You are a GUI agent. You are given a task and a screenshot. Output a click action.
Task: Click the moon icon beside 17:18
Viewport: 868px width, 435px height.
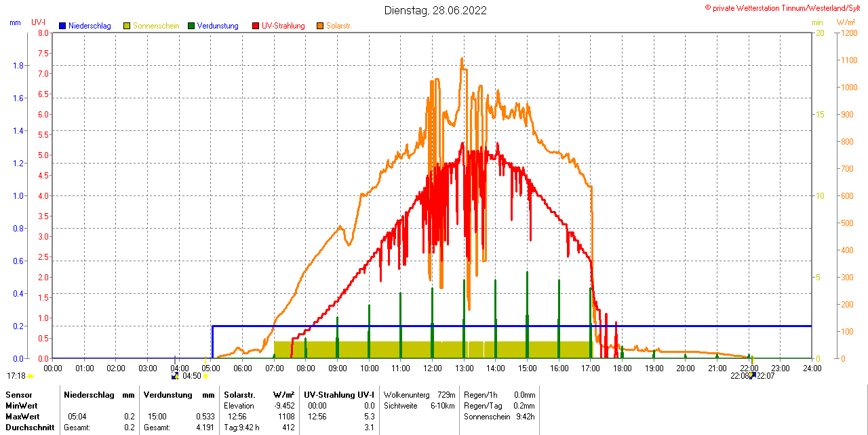[x=31, y=376]
